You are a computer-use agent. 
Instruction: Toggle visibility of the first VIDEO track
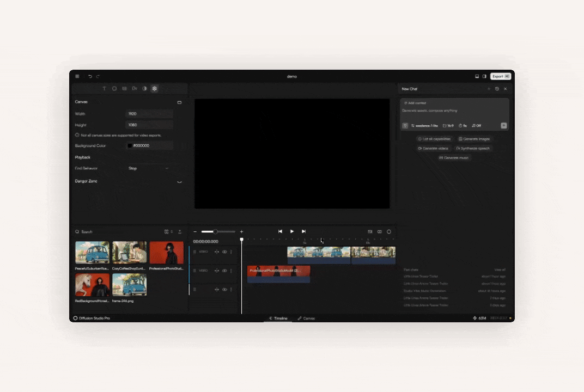click(x=224, y=252)
